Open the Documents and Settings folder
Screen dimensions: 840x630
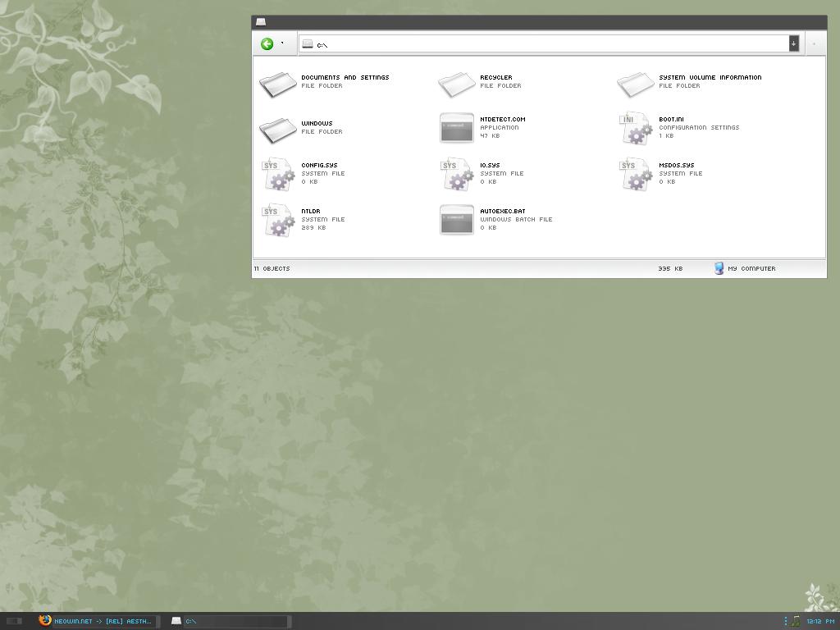tap(278, 82)
